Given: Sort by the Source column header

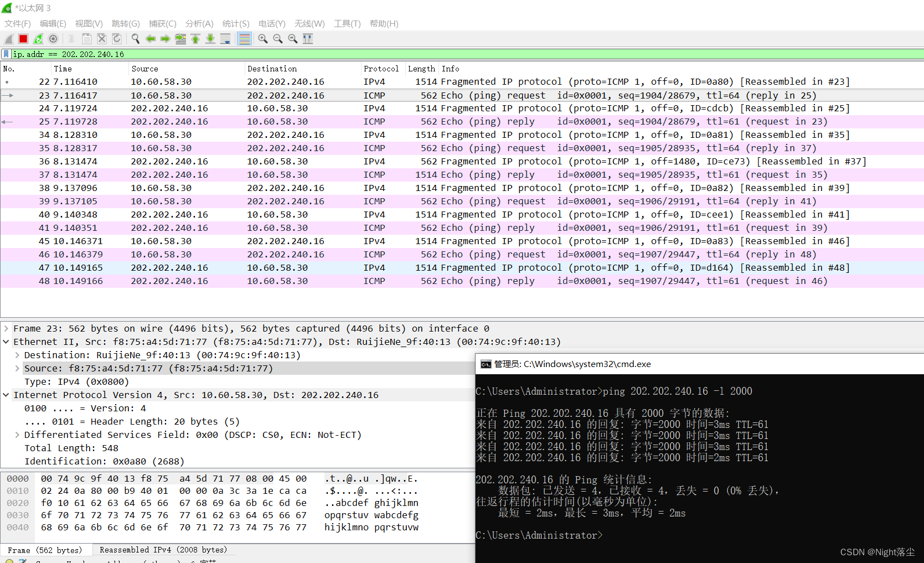Looking at the screenshot, I should (187, 69).
